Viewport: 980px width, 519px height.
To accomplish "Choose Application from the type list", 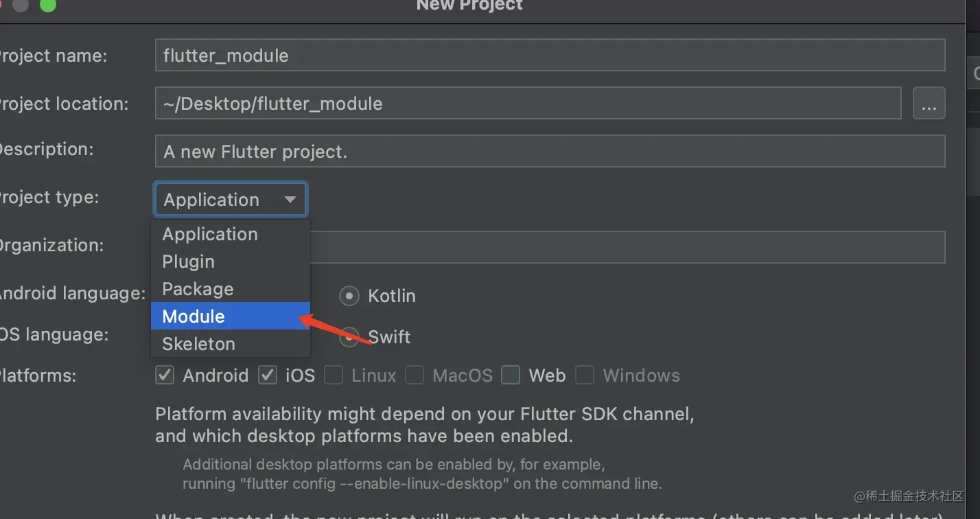I will 210,234.
